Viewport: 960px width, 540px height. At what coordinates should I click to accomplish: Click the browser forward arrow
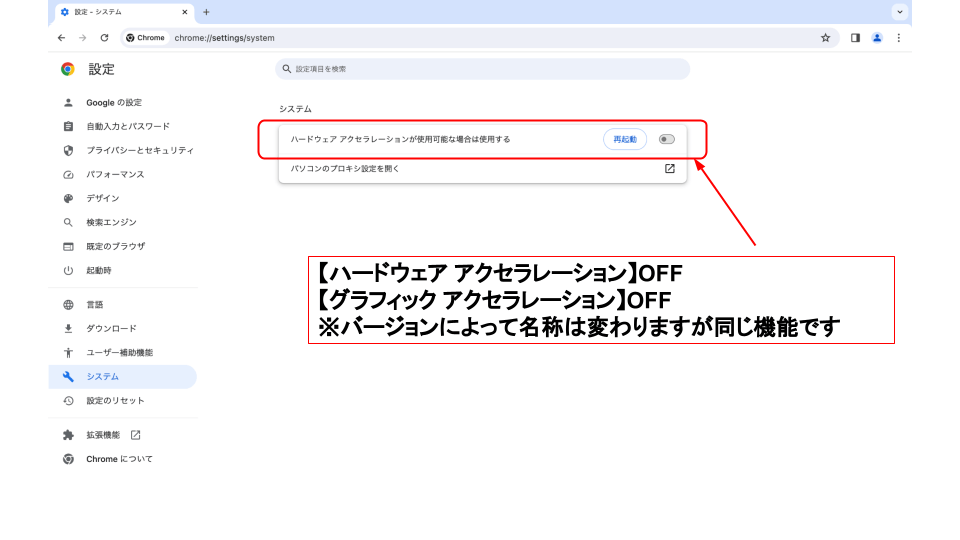tap(83, 38)
